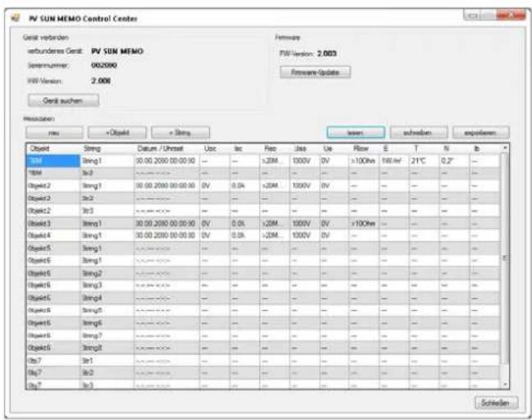Click the String8 cell of Objekt6
532x420 pixels.
(108, 348)
